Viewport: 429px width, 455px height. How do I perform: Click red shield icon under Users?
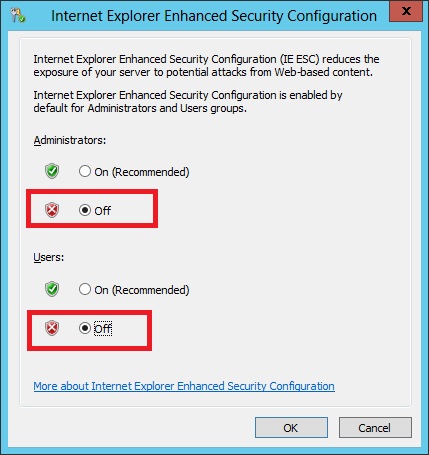(x=52, y=328)
